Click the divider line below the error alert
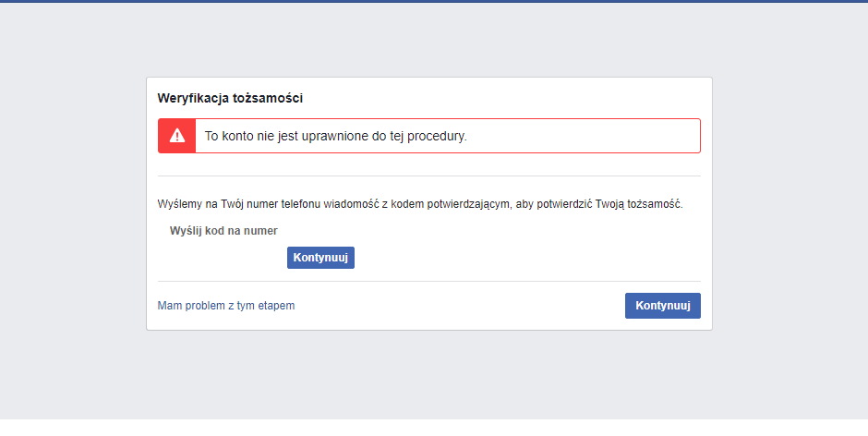This screenshot has width=868, height=436. click(429, 176)
